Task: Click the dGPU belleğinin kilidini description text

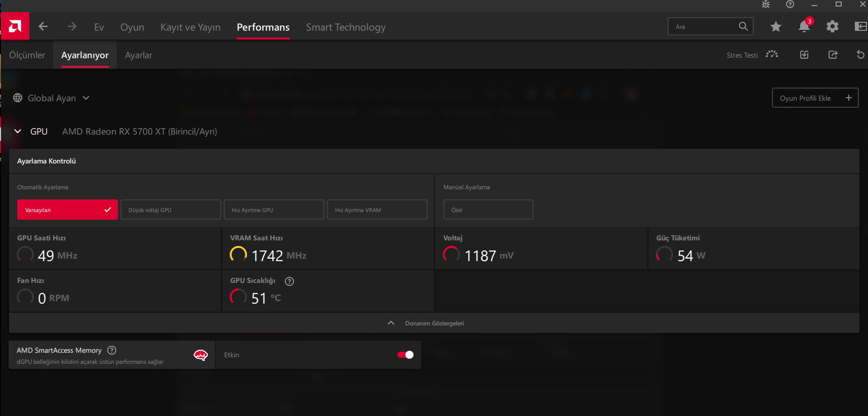Action: pyautogui.click(x=90, y=362)
